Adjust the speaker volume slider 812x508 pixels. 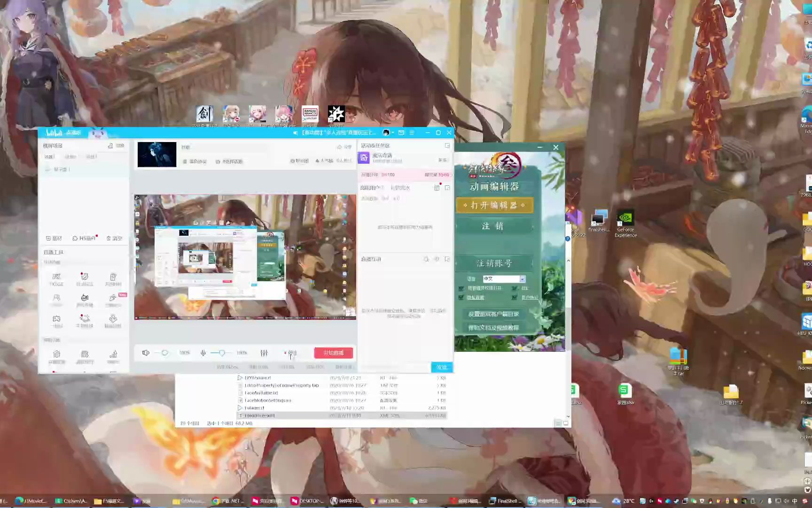pyautogui.click(x=164, y=353)
